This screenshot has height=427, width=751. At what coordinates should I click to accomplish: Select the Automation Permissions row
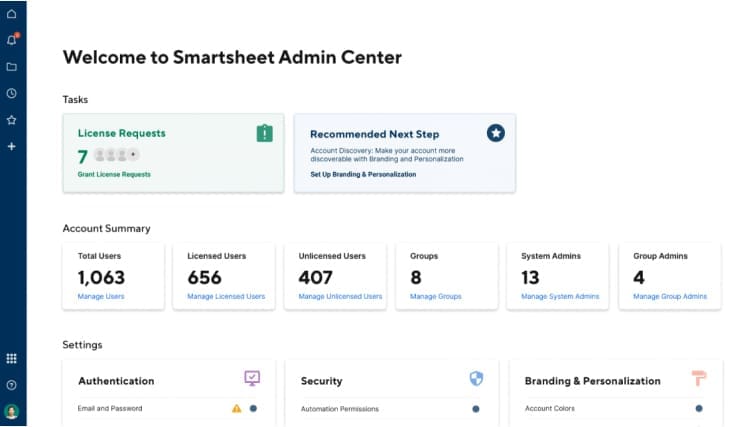point(392,409)
